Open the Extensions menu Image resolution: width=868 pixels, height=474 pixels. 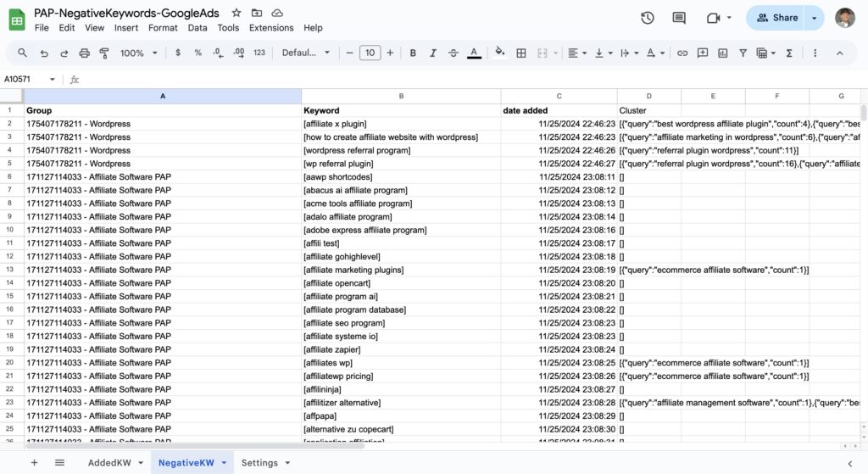(x=271, y=28)
